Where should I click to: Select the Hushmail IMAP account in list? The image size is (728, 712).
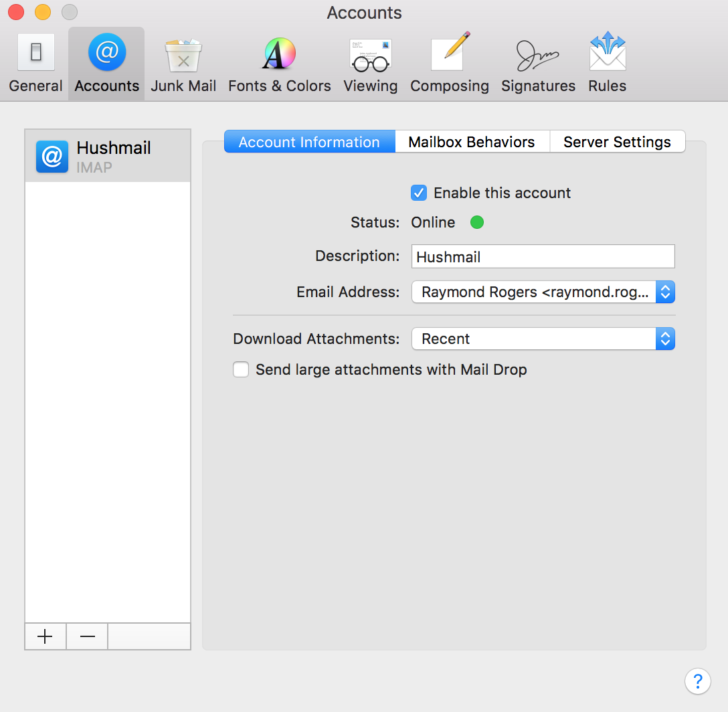coord(108,156)
